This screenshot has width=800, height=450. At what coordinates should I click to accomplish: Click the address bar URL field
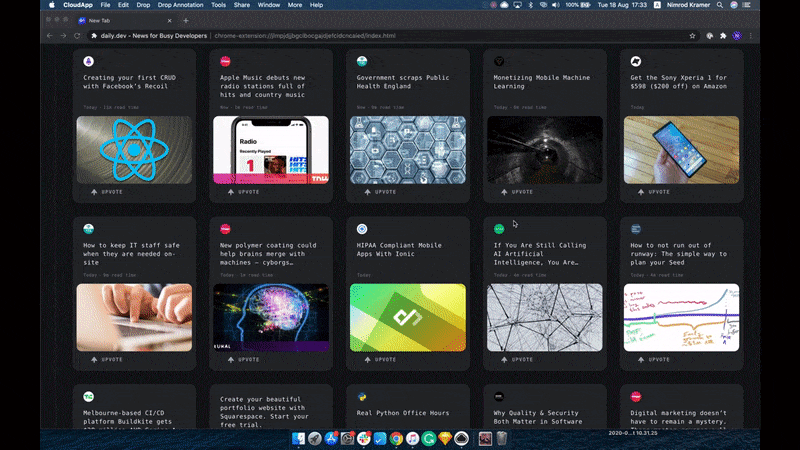(390, 36)
